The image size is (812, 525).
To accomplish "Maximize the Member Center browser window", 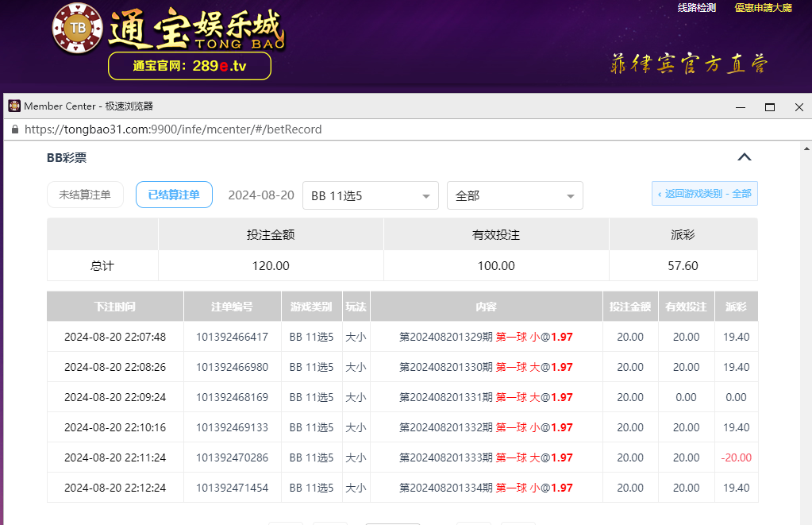I will pos(769,107).
